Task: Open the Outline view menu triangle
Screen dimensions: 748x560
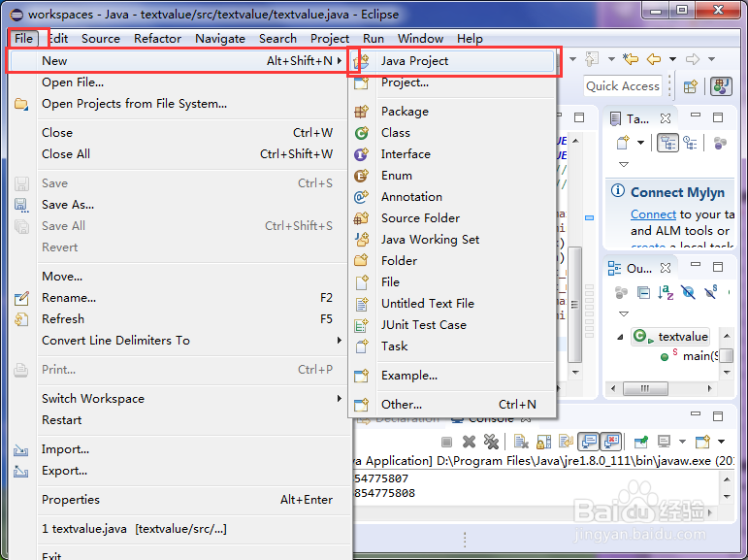Action: click(x=624, y=314)
